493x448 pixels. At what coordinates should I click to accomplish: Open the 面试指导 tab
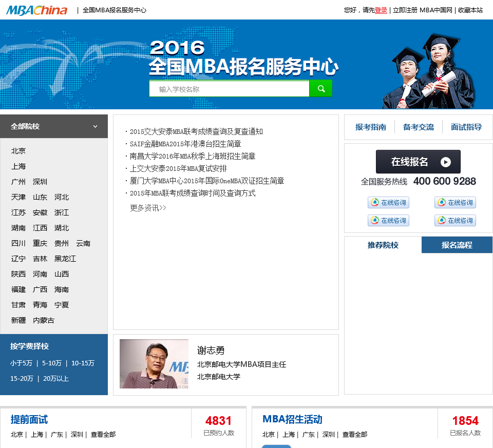pos(466,127)
